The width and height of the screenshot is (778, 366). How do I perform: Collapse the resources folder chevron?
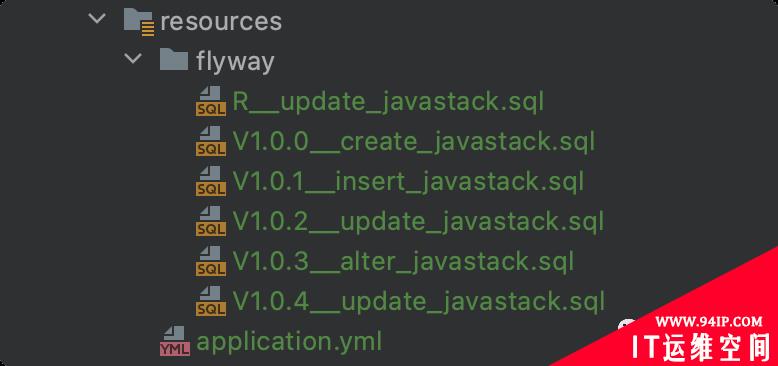point(97,19)
